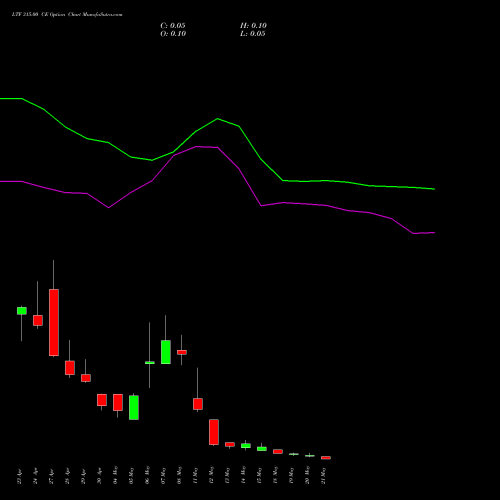The image size is (500, 500).
Task: Click the low value L: 0.05
Action: click(253, 34)
